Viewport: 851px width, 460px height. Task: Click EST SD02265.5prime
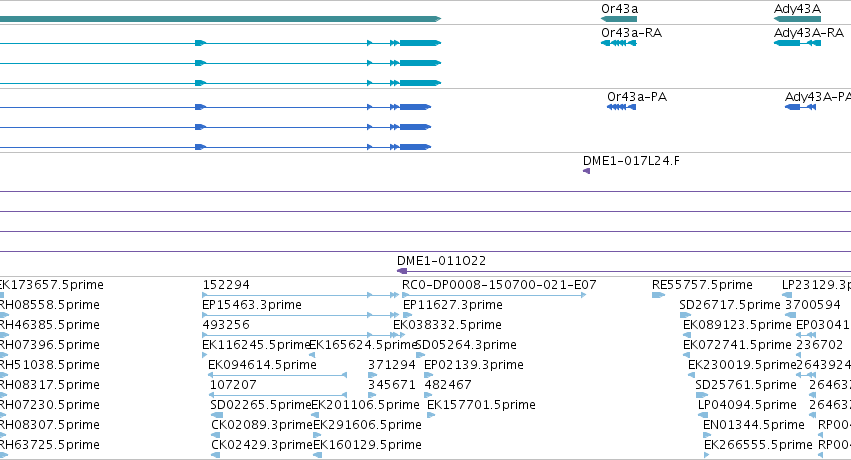tap(261, 405)
